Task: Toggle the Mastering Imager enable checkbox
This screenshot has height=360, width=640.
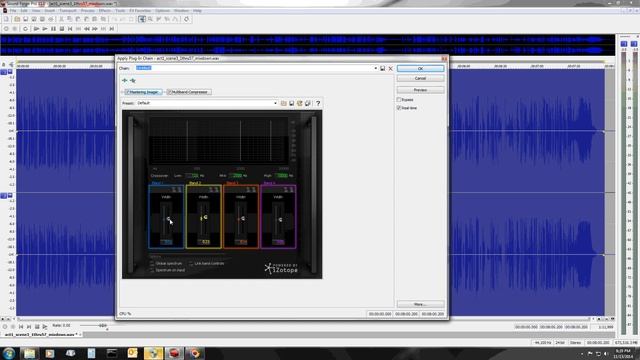Action: coord(127,92)
